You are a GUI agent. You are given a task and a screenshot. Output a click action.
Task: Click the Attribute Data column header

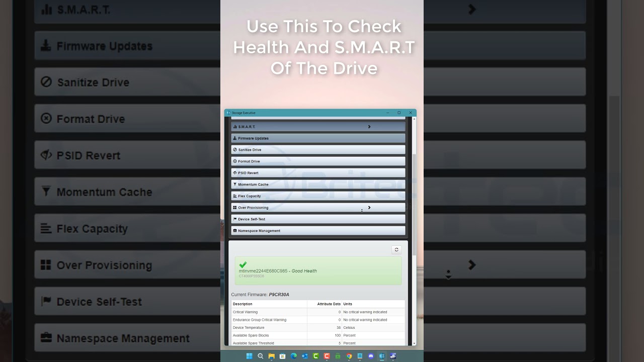pos(329,304)
